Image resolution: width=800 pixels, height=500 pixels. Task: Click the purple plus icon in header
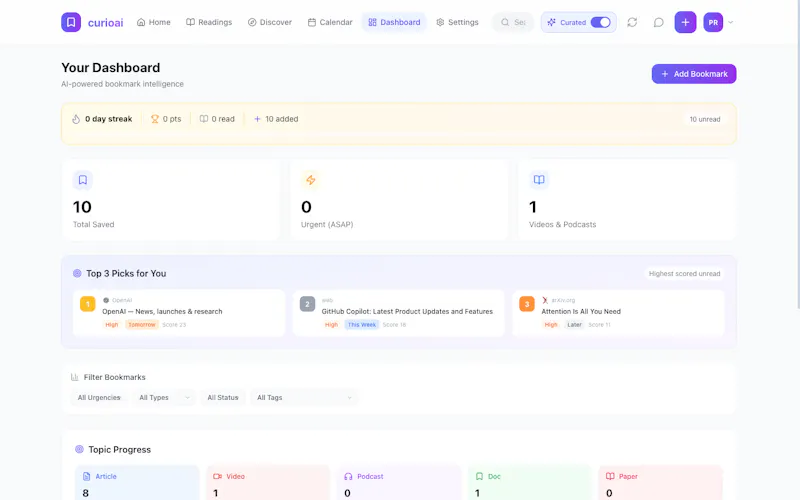[685, 22]
